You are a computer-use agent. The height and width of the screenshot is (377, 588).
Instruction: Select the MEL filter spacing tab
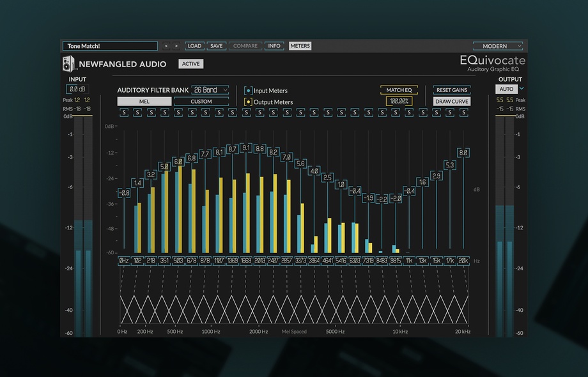(x=144, y=102)
